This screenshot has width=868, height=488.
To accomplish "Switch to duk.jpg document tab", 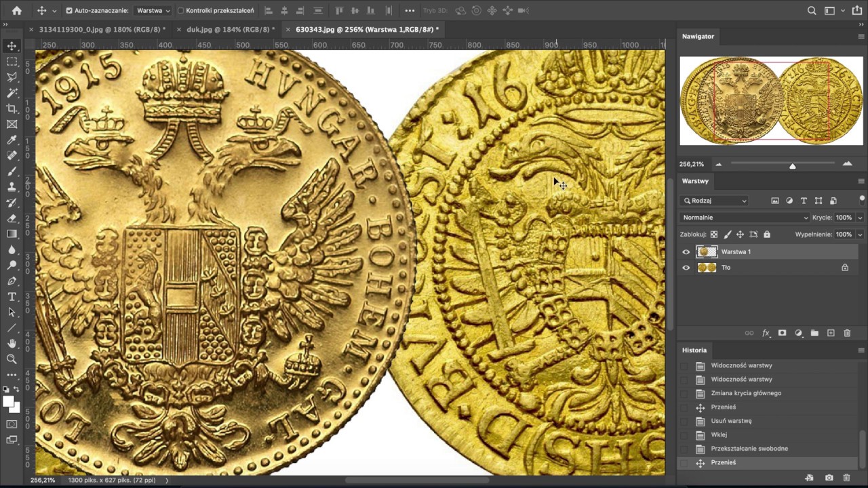I will [226, 30].
